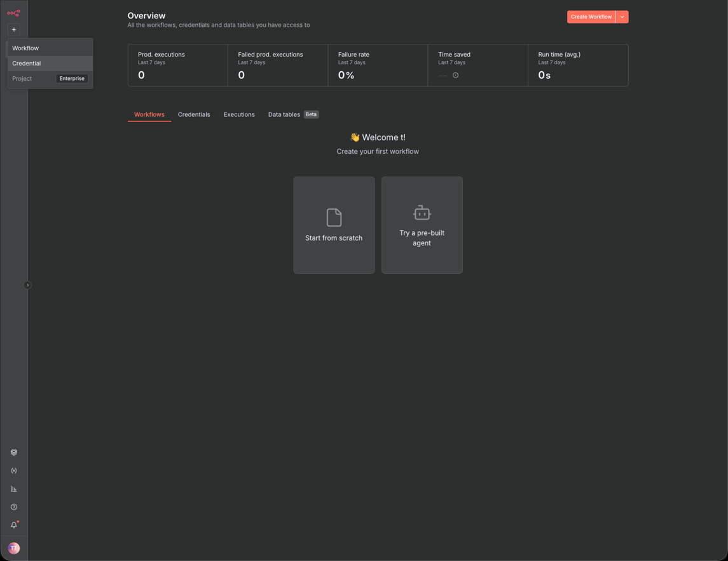Click the Create Workflow button

591,17
